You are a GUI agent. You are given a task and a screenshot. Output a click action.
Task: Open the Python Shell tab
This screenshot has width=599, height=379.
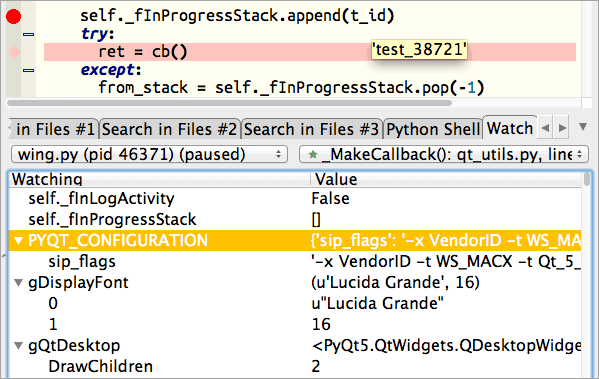[433, 129]
